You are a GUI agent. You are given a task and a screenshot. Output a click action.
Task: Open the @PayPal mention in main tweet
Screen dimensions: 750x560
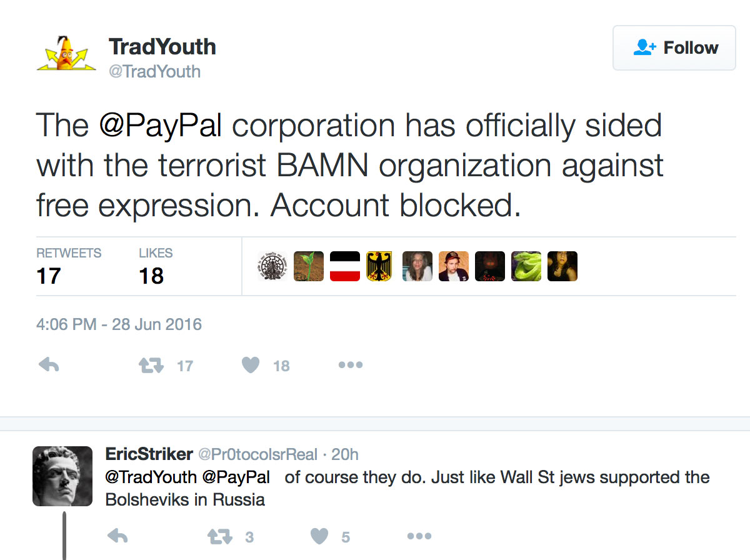tap(161, 126)
